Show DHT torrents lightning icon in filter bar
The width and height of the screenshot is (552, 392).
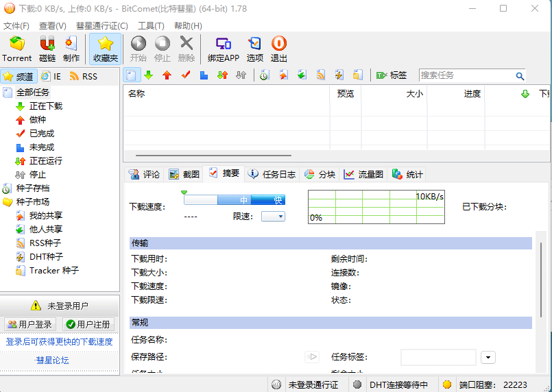click(x=339, y=75)
